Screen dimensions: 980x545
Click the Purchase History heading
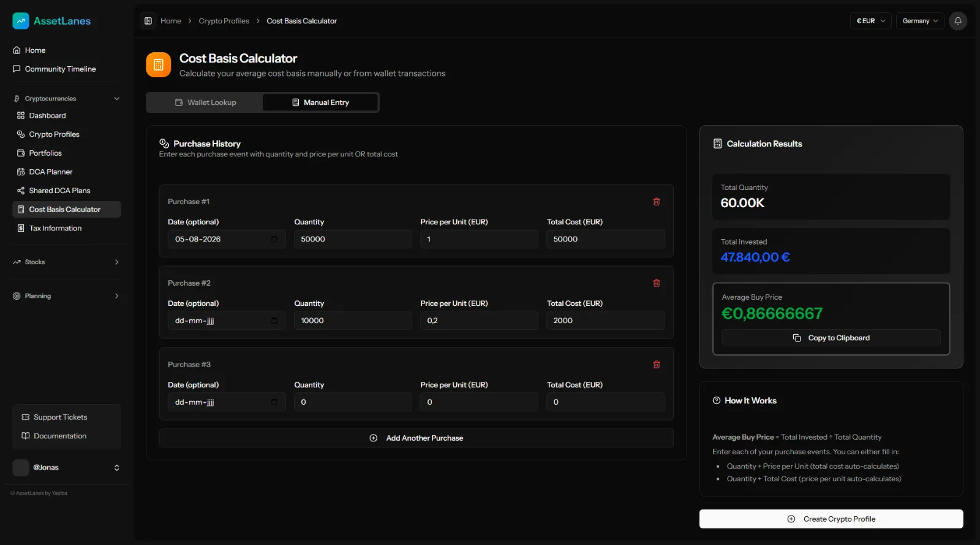click(x=207, y=144)
